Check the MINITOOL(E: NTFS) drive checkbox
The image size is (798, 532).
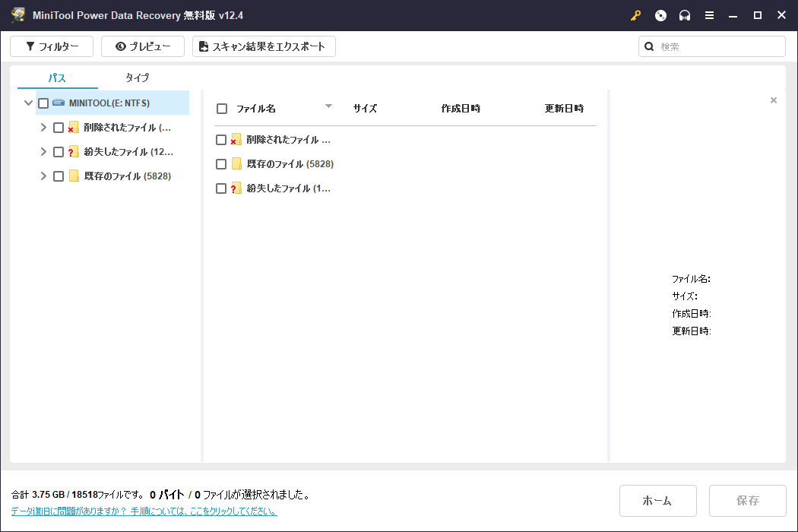pyautogui.click(x=43, y=103)
